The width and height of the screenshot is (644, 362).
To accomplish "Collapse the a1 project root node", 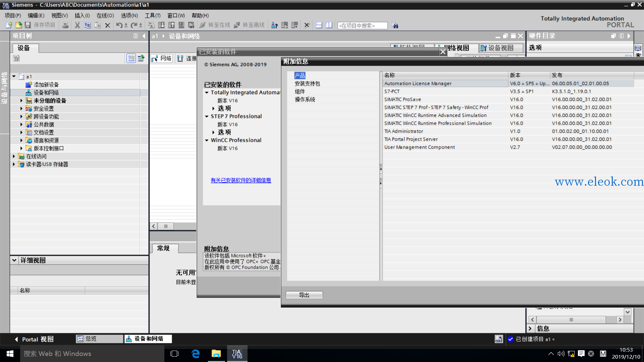I will pos(14,76).
